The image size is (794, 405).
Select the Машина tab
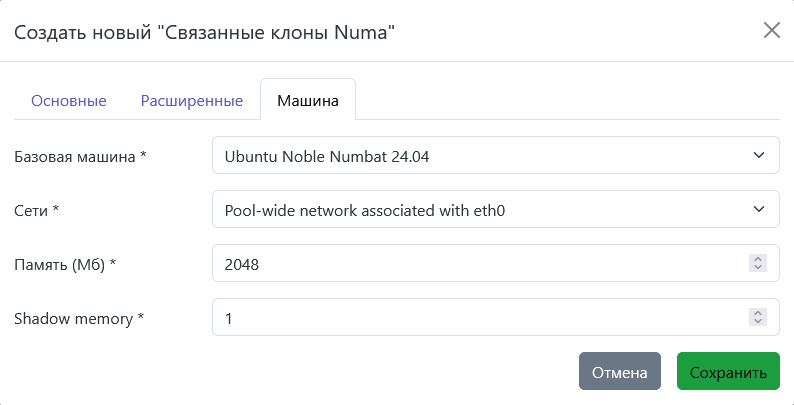click(x=308, y=101)
